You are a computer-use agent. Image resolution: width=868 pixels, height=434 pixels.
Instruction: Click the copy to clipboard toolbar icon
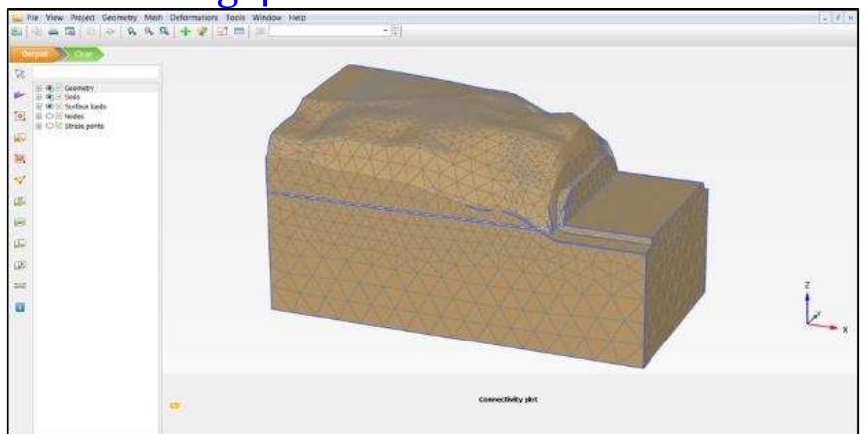[37, 32]
